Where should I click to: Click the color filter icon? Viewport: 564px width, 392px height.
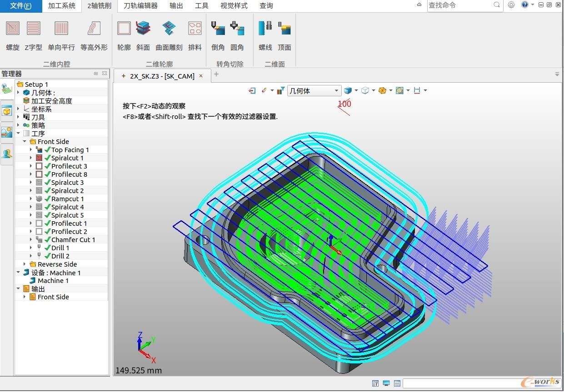[x=281, y=91]
